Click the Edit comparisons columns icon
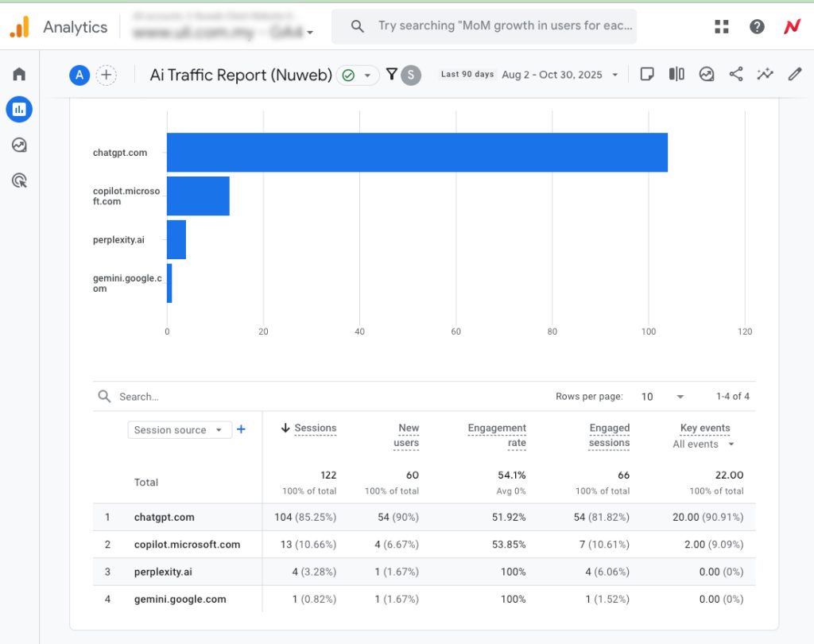The width and height of the screenshot is (814, 644). tap(676, 75)
